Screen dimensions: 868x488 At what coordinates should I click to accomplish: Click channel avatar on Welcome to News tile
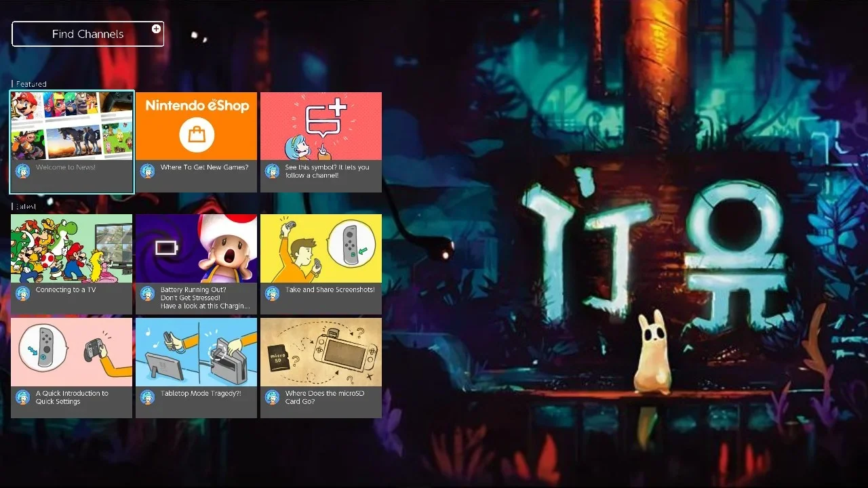pyautogui.click(x=23, y=171)
